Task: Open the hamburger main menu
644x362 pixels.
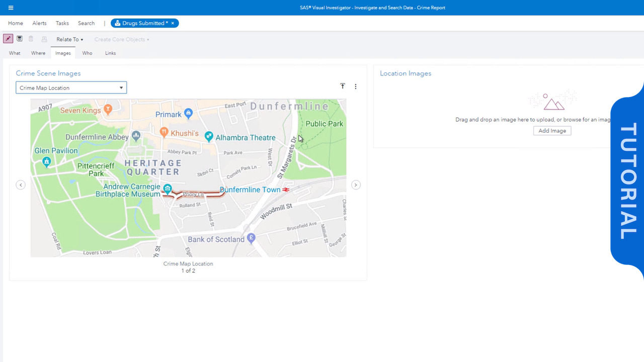Action: 11,8
